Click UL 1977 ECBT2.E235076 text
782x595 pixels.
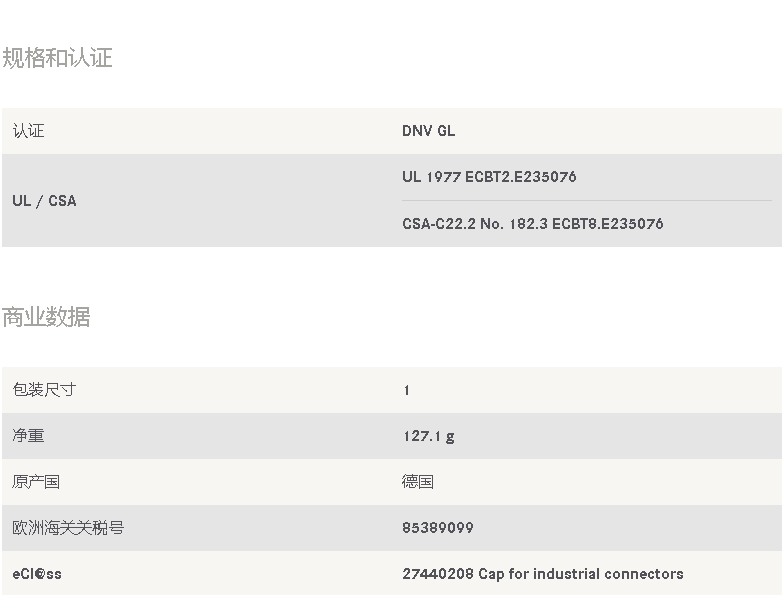pyautogui.click(x=489, y=177)
